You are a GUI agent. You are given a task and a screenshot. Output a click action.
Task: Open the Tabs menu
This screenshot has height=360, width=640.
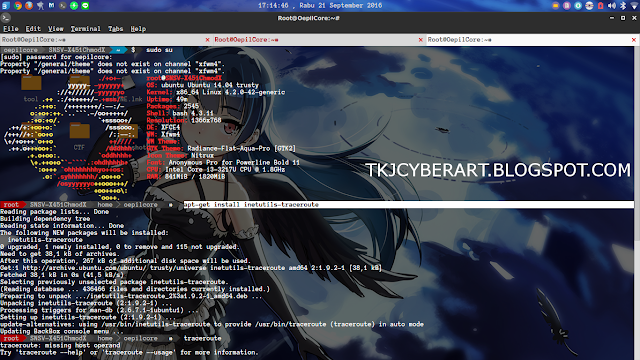click(x=116, y=29)
